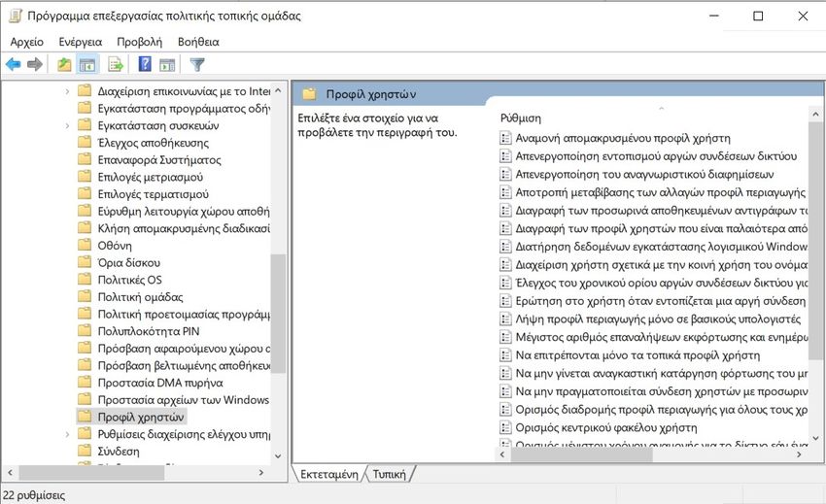The width and height of the screenshot is (826, 504).
Task: Click settings list horizontal scroll left arrow
Action: click(x=502, y=454)
